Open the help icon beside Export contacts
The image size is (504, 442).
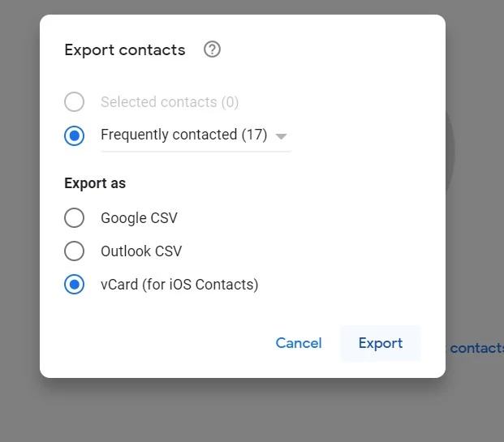click(212, 49)
